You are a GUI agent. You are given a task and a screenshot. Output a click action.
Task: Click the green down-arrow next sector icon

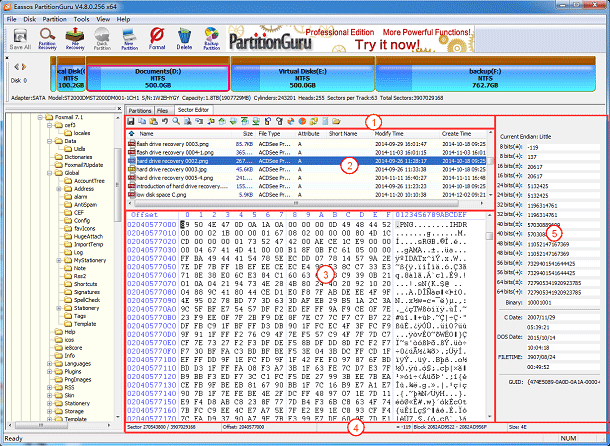(x=233, y=121)
